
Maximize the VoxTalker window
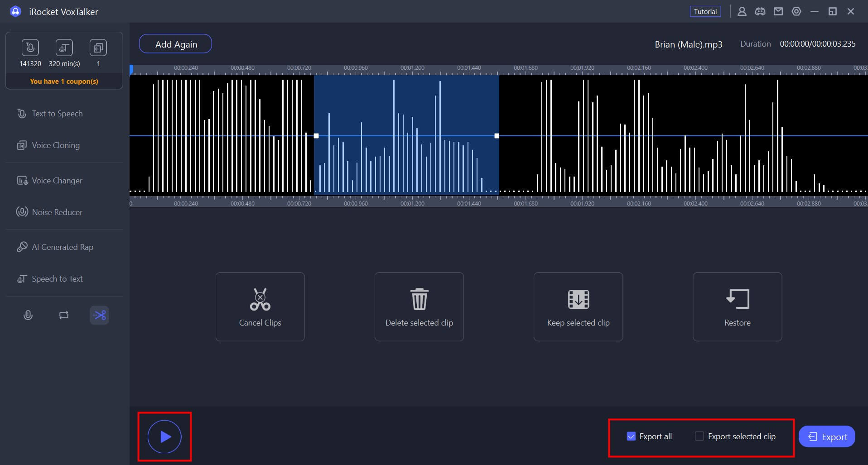[833, 11]
